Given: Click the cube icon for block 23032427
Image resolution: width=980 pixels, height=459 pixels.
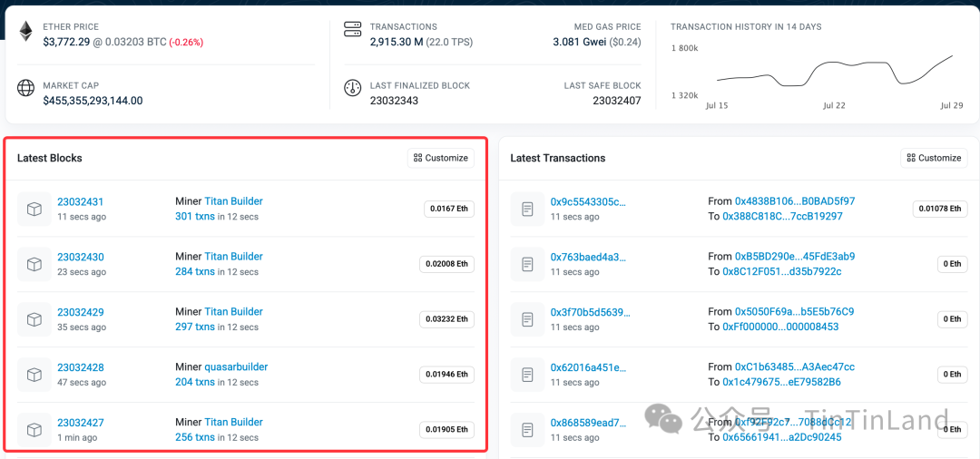Looking at the screenshot, I should (34, 430).
